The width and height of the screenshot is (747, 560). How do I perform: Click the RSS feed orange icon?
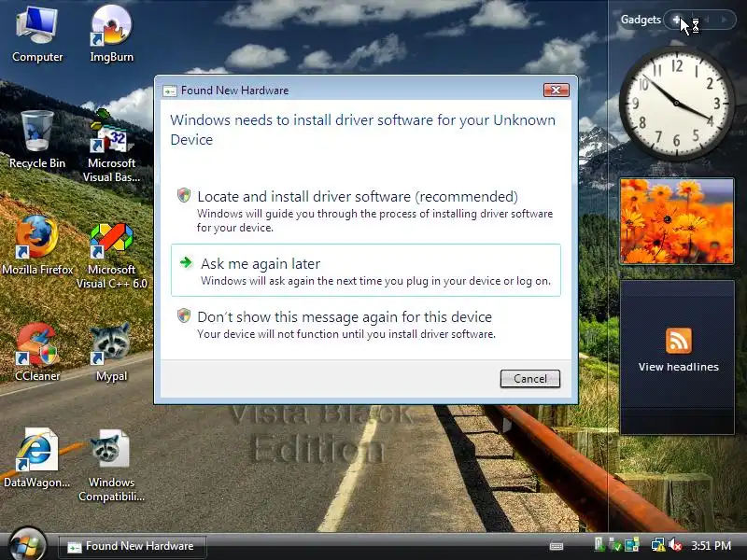pos(679,341)
